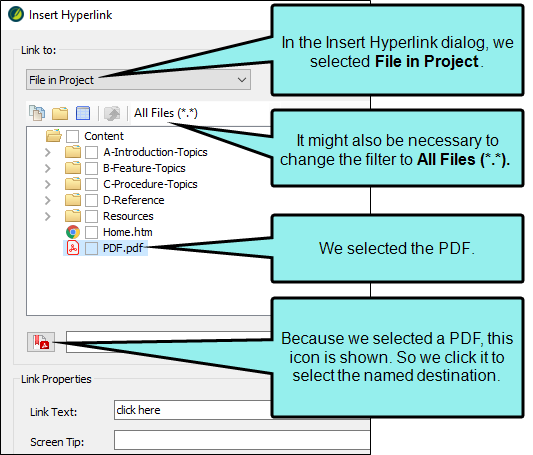The width and height of the screenshot is (533, 455).
Task: Click the Show Files copy icon in toolbar
Action: pos(37,113)
